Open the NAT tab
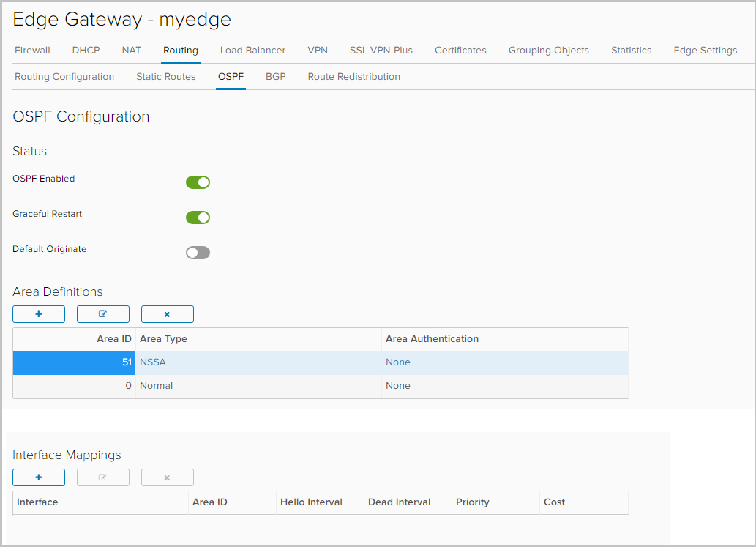This screenshot has width=756, height=547. (131, 50)
